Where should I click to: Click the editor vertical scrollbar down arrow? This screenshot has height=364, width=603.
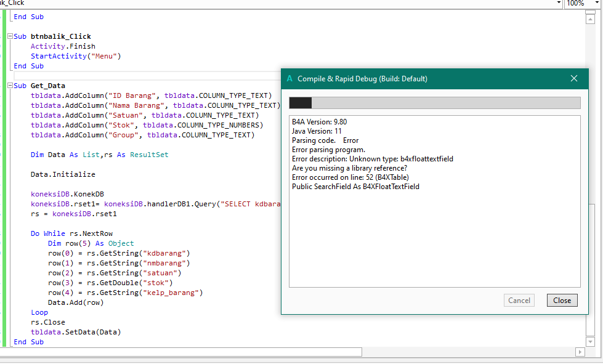tap(590, 341)
